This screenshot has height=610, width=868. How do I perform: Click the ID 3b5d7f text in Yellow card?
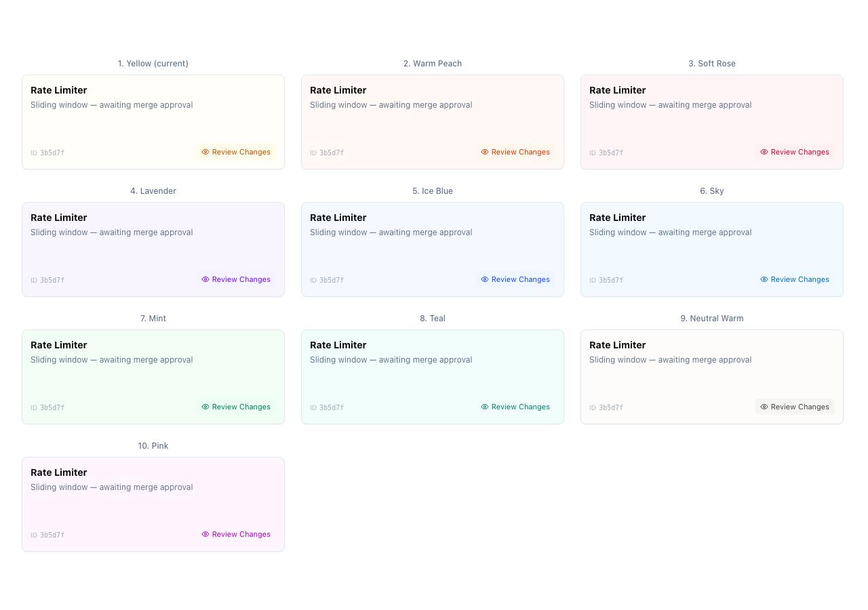tap(47, 153)
